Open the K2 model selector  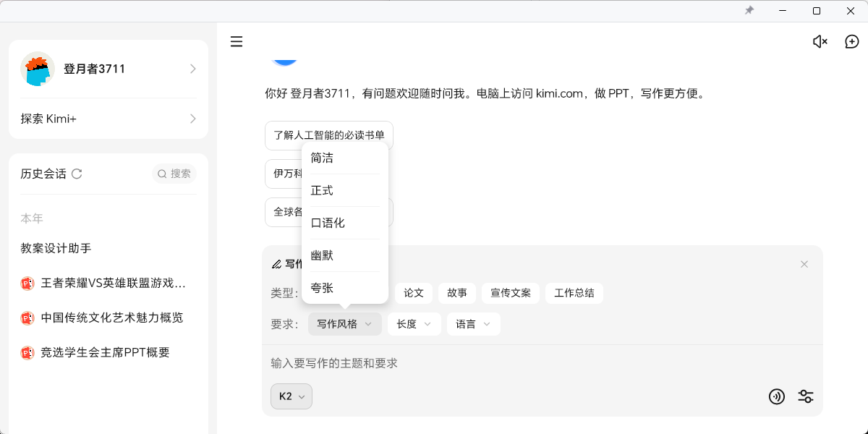point(291,396)
